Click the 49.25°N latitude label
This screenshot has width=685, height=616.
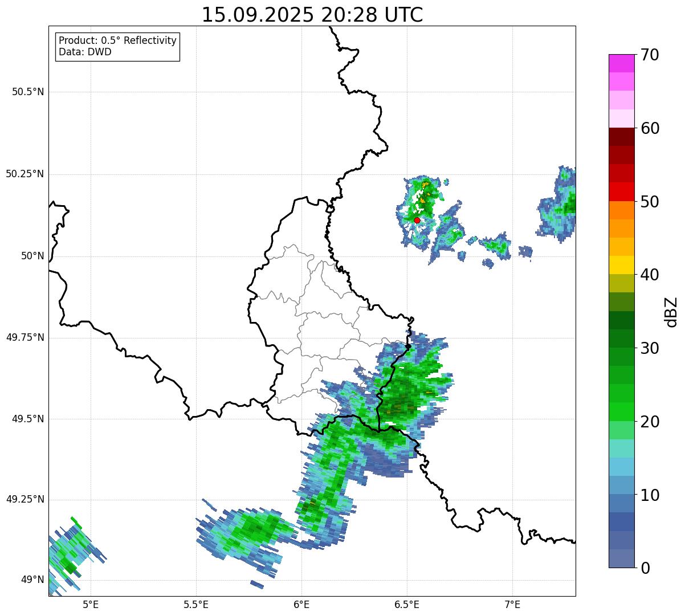click(x=25, y=499)
